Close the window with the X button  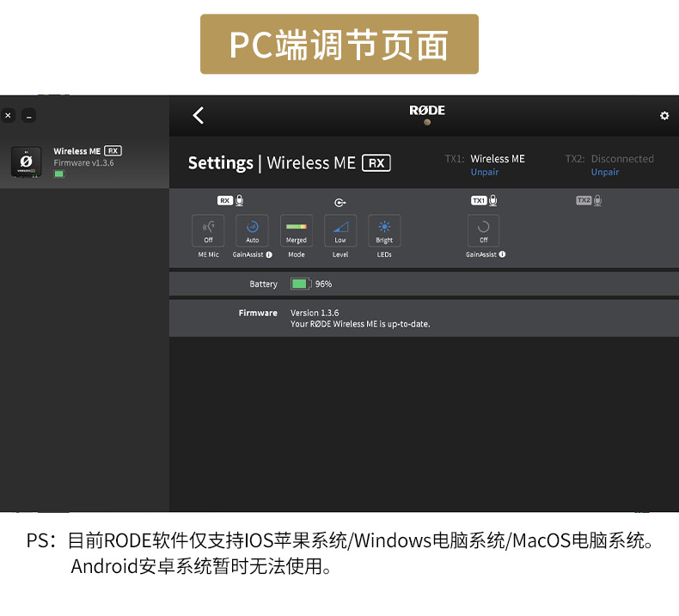[x=8, y=116]
